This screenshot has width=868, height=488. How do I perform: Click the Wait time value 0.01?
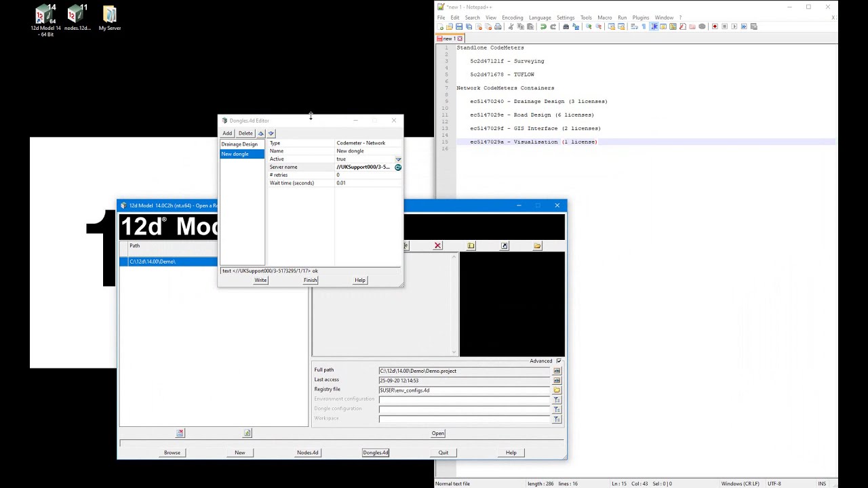(341, 183)
